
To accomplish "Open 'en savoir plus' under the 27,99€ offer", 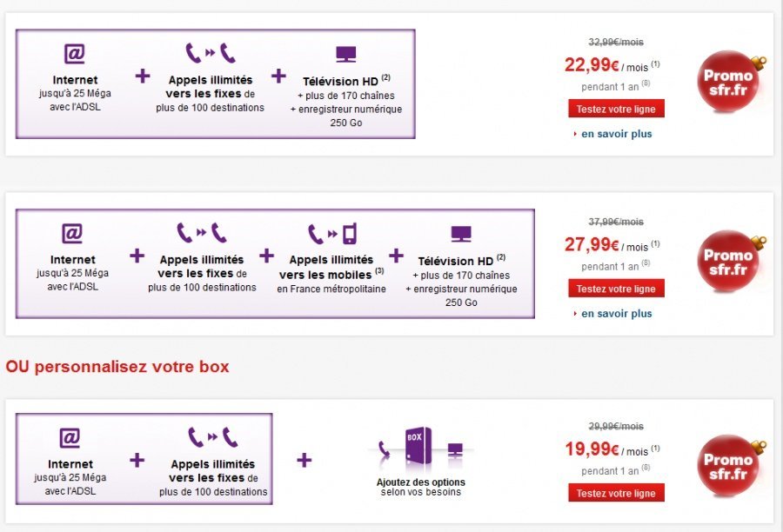I will pyautogui.click(x=617, y=314).
